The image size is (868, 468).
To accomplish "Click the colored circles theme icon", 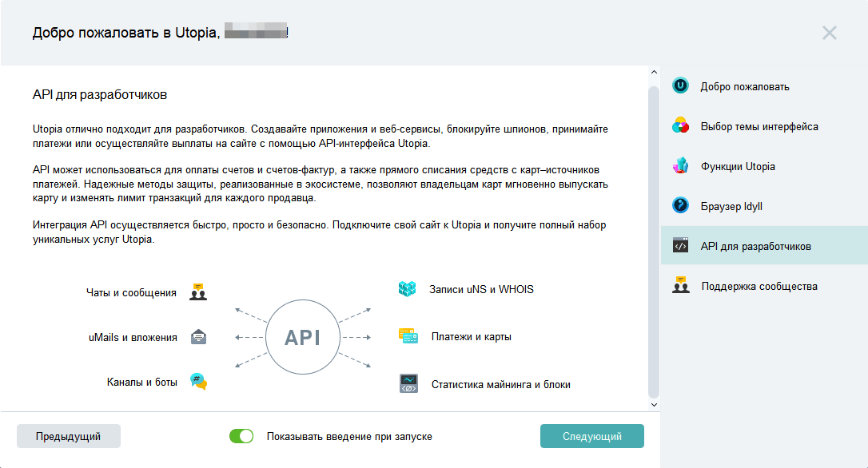I will 680,125.
